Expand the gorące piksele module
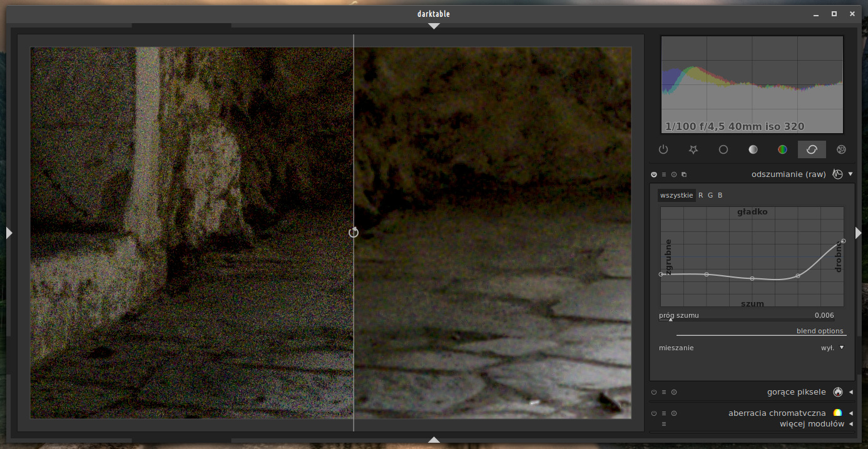The height and width of the screenshot is (449, 868). (850, 392)
